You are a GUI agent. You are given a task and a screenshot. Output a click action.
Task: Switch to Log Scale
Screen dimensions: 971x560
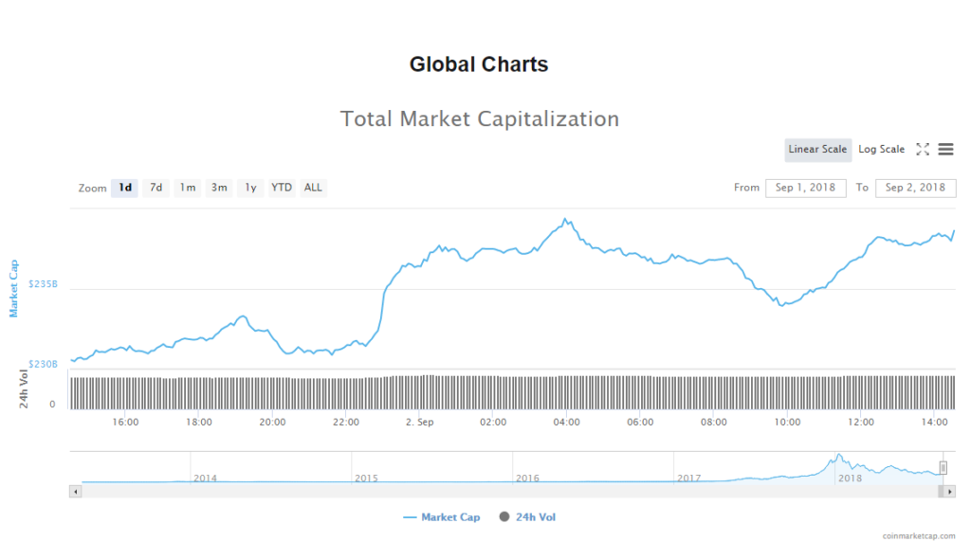[881, 150]
